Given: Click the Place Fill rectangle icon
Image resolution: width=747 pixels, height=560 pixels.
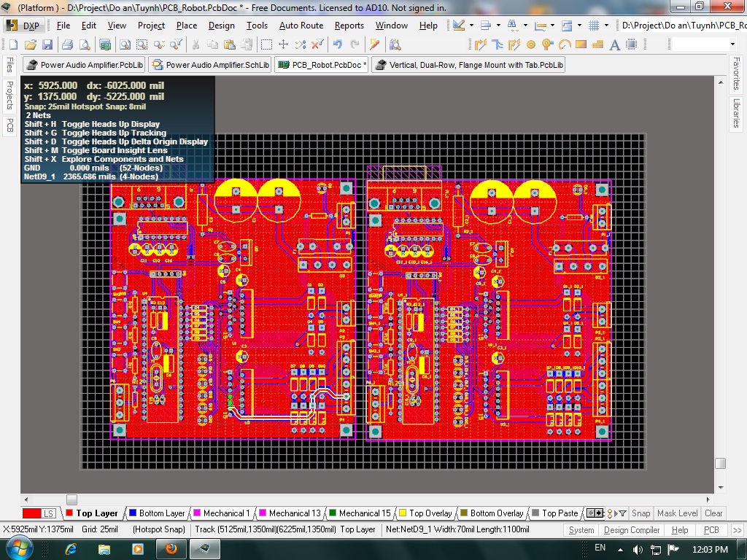Looking at the screenshot, I should pos(581,44).
